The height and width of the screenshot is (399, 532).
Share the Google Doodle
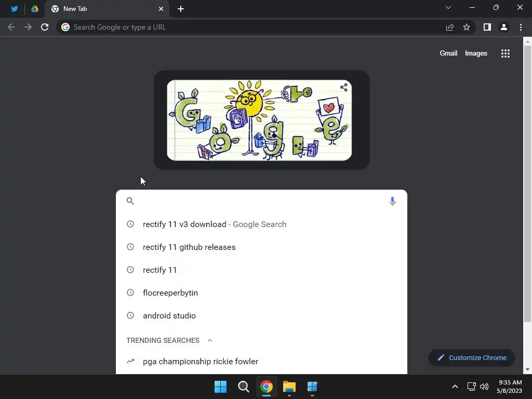[x=344, y=87]
